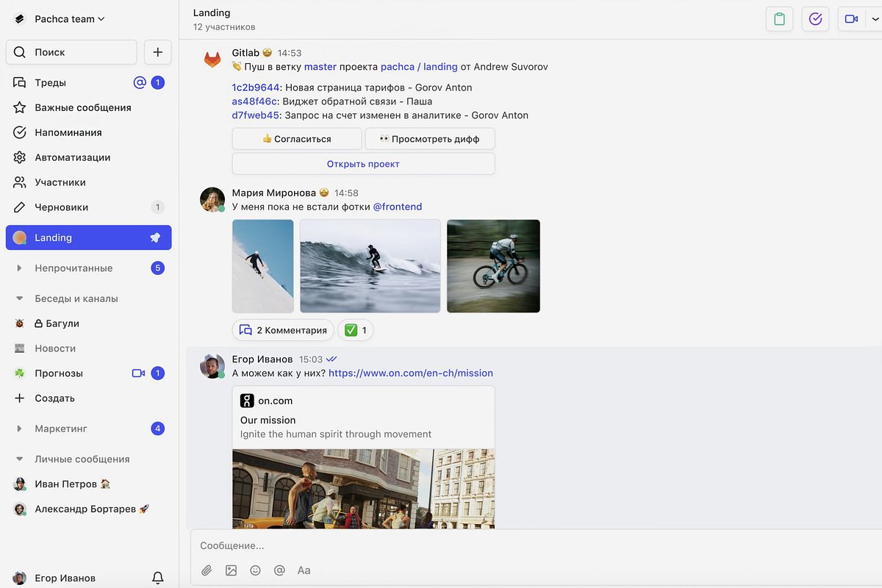Click the @ mention icon in composer

pos(279,570)
